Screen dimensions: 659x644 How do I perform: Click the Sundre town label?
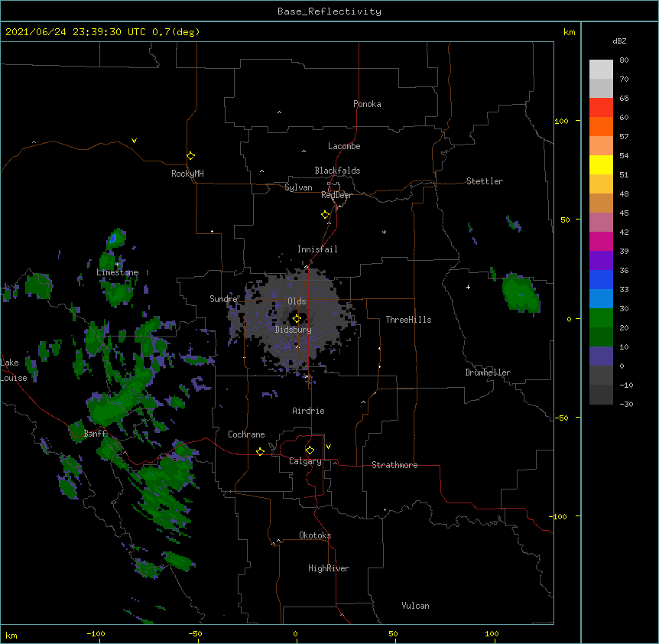[223, 299]
